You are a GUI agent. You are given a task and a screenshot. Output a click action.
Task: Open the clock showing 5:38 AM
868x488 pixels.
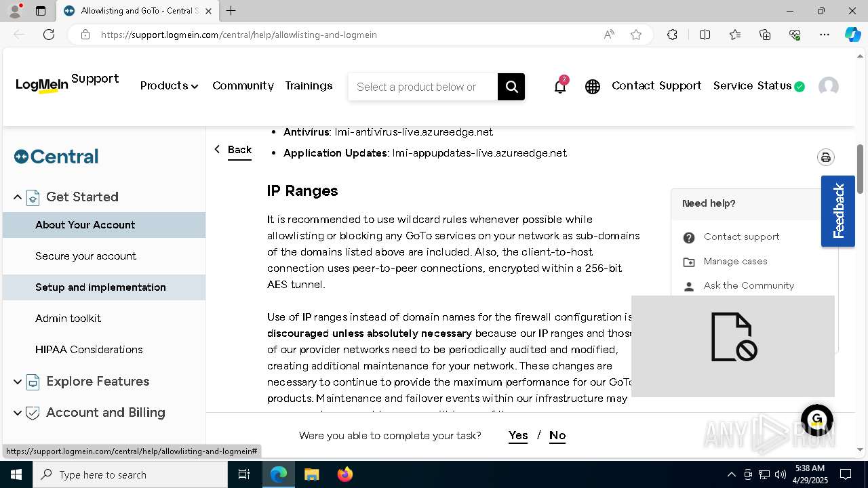[810, 474]
